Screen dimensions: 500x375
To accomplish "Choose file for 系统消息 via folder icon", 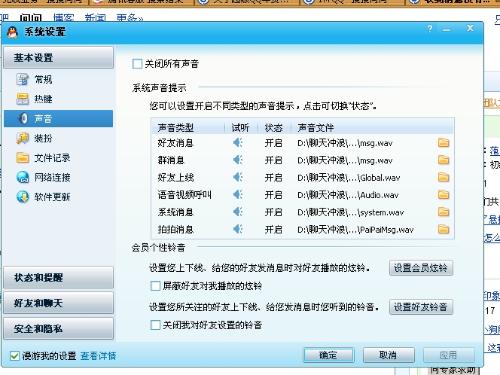I will (443, 212).
